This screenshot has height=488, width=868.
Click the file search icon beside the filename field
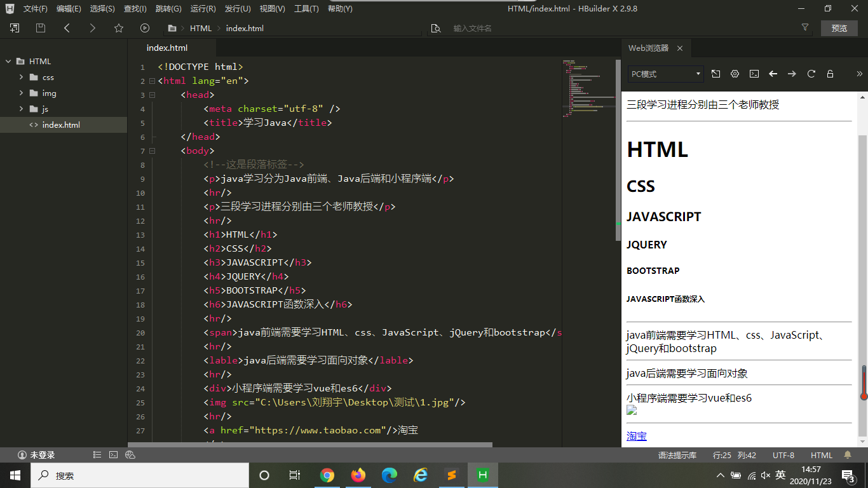435,28
